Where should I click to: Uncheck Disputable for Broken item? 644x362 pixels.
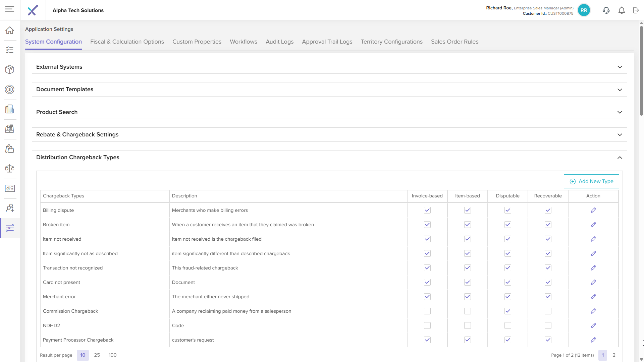(507, 225)
